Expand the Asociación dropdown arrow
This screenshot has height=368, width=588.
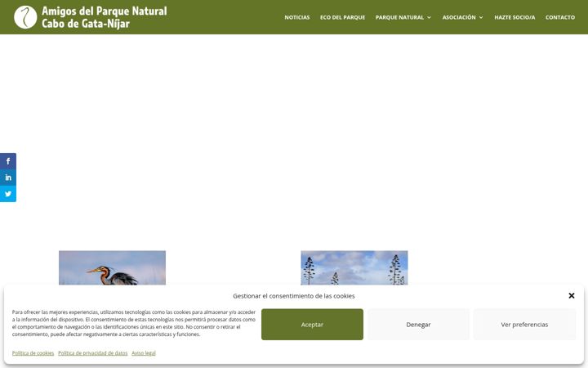[481, 17]
